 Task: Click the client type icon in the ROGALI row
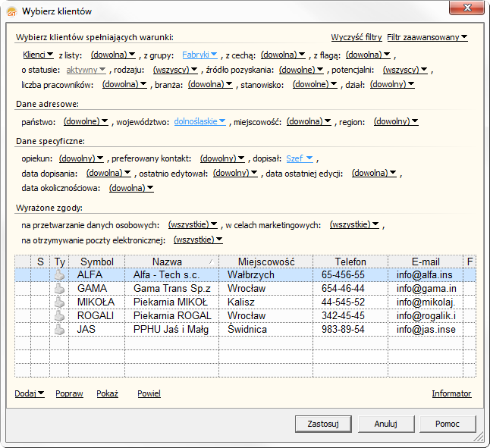click(59, 316)
